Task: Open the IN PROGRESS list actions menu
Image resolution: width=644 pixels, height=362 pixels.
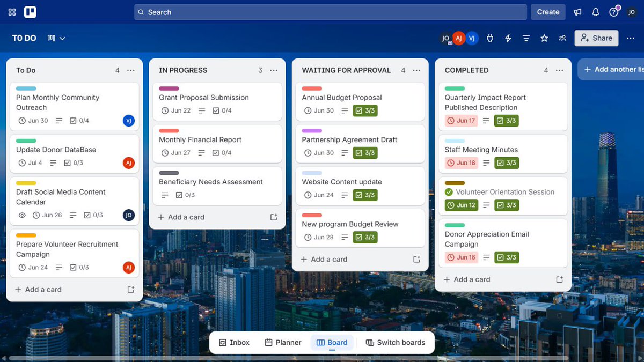Action: tap(274, 70)
